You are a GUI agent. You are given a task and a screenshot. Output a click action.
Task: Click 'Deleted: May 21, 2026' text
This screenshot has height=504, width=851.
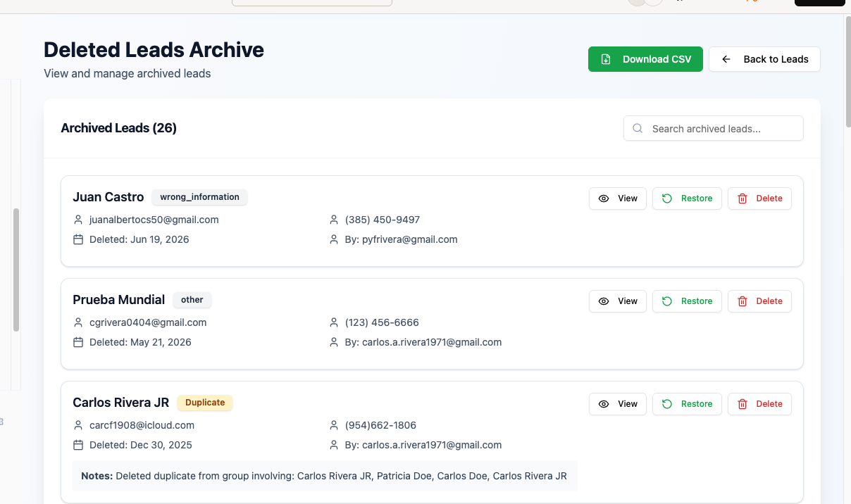[140, 342]
